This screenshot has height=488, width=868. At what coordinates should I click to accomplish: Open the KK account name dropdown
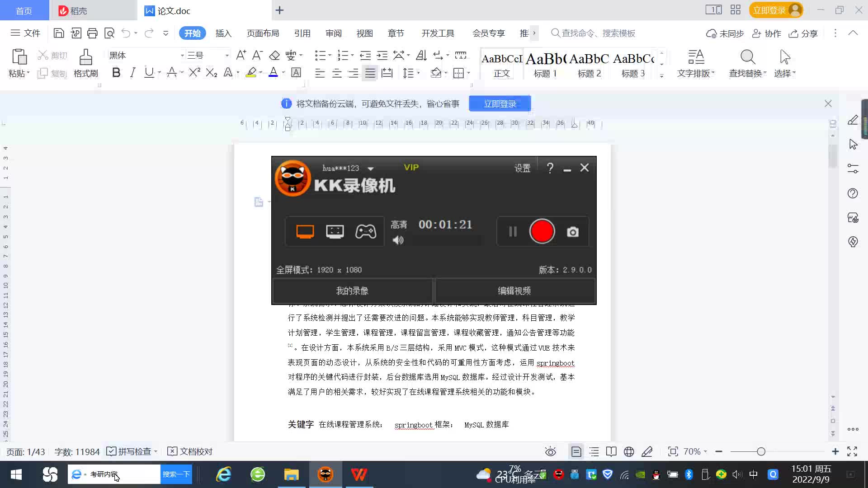point(371,169)
